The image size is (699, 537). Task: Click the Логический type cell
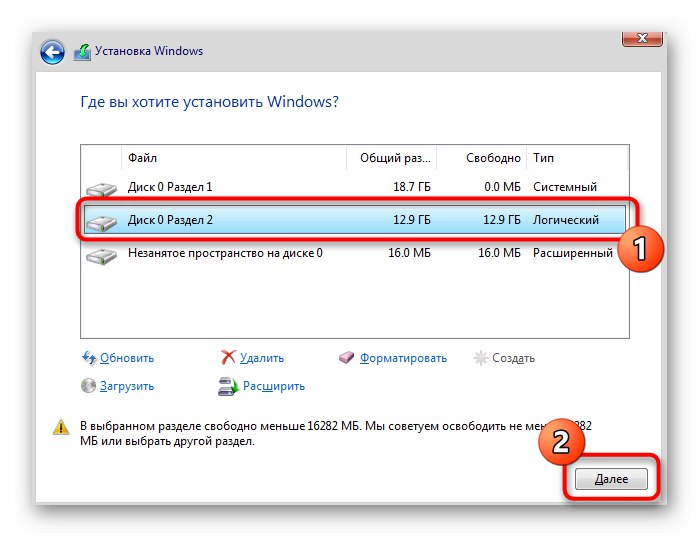(x=565, y=220)
